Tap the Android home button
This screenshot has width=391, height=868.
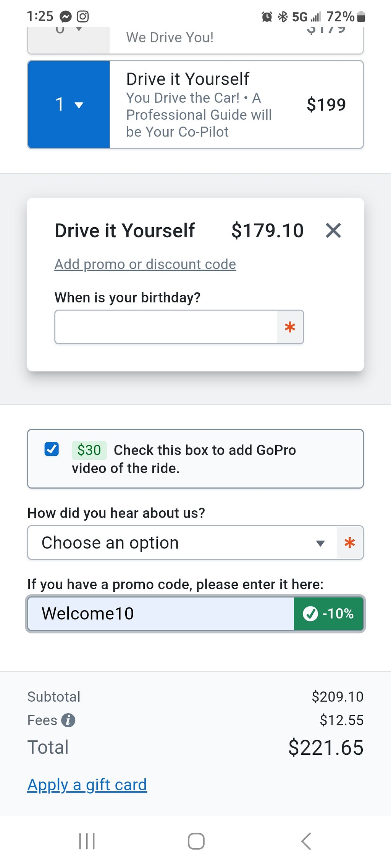tap(196, 841)
